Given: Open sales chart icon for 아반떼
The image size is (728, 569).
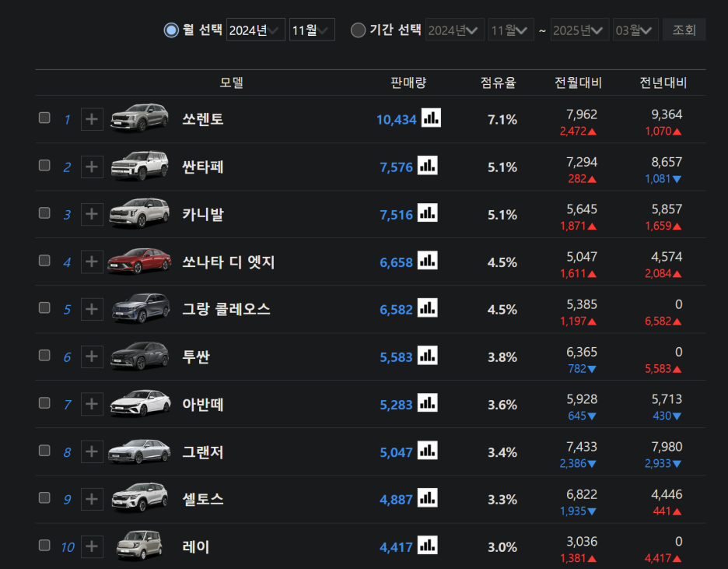Looking at the screenshot, I should click(x=427, y=402).
